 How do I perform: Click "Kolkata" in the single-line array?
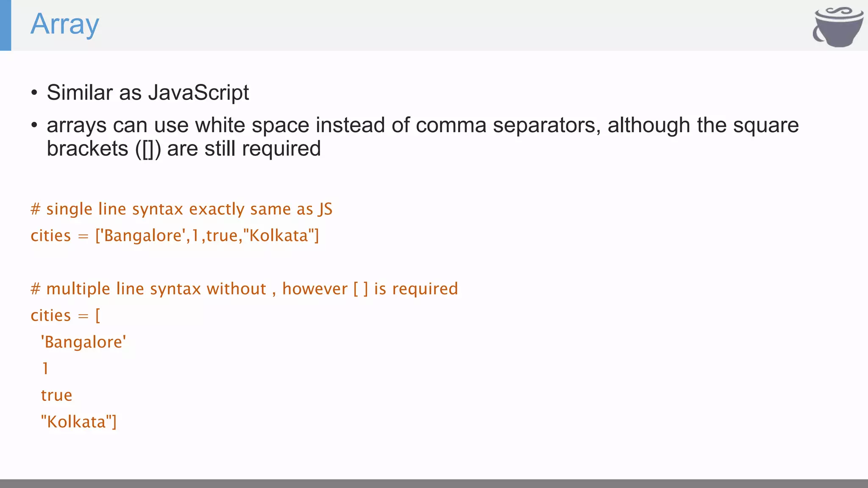pyautogui.click(x=278, y=236)
